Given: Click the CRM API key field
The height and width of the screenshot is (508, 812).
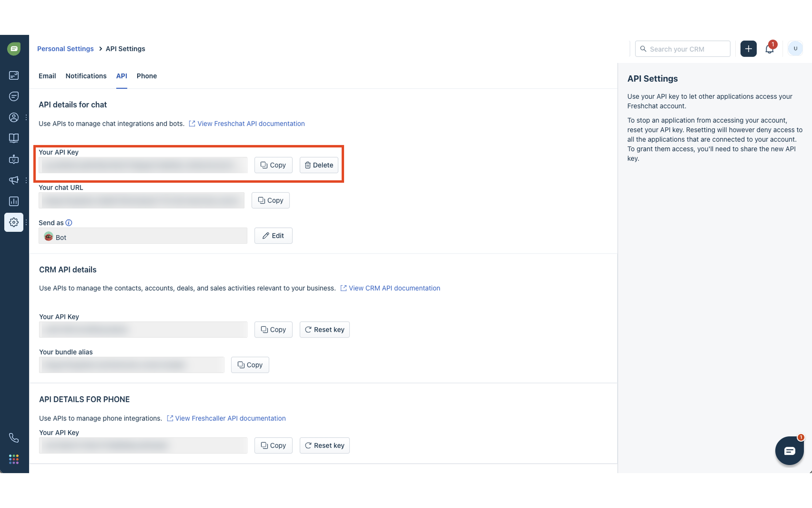Looking at the screenshot, I should [x=143, y=330].
